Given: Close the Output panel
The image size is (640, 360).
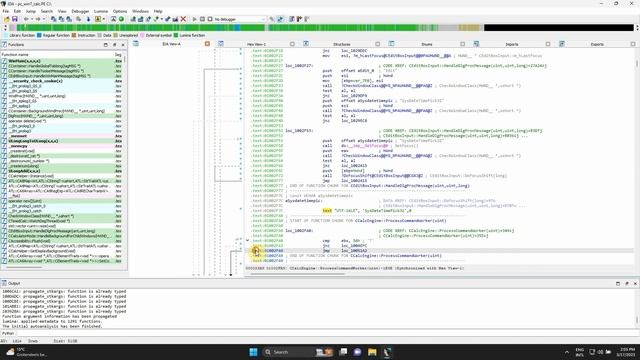Looking at the screenshot, I should coord(635,283).
